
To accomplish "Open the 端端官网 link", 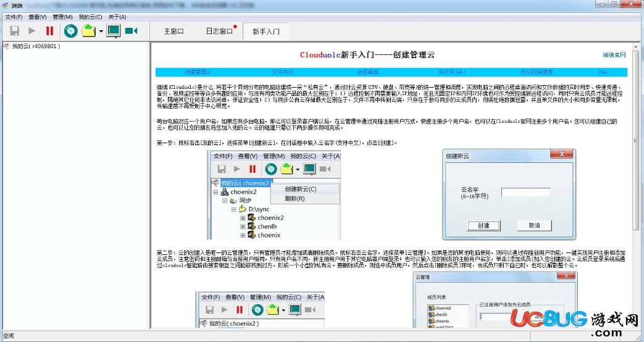I will [x=614, y=54].
